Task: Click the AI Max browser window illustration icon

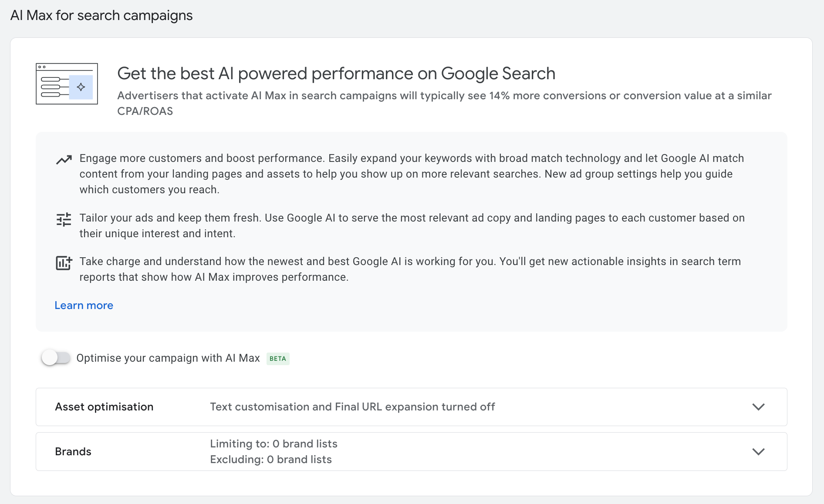Action: (66, 84)
